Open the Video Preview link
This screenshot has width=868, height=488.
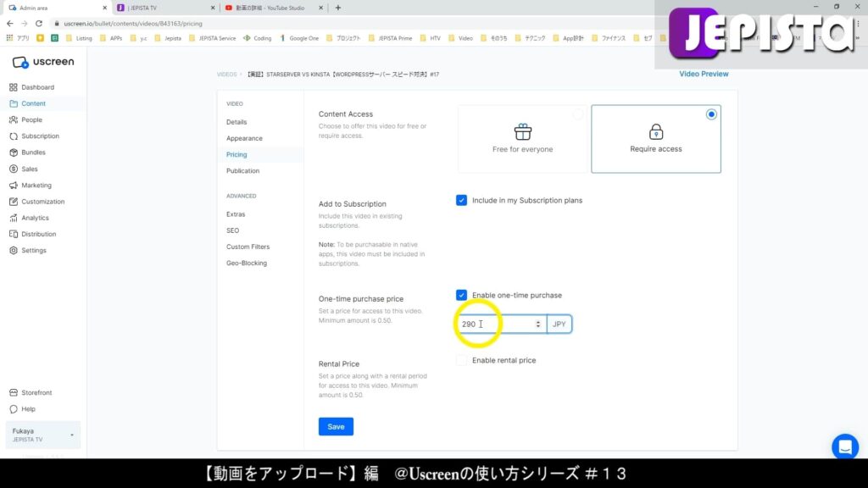[x=704, y=74]
